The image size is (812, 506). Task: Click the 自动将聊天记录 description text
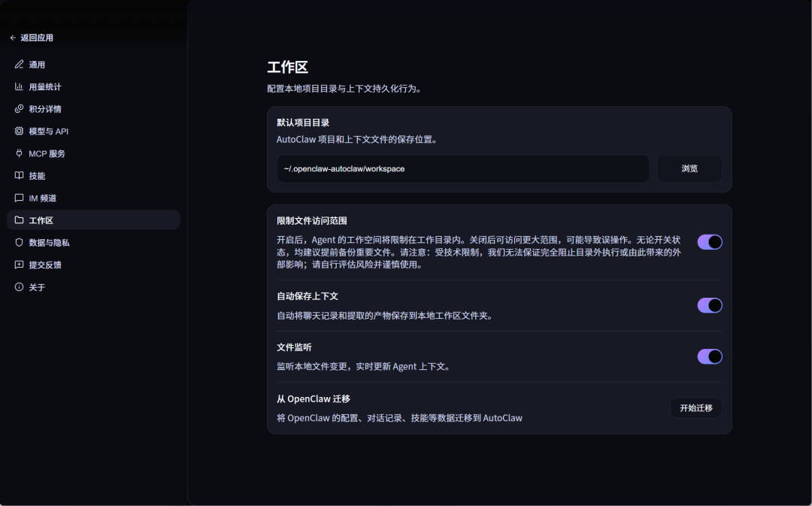point(385,316)
